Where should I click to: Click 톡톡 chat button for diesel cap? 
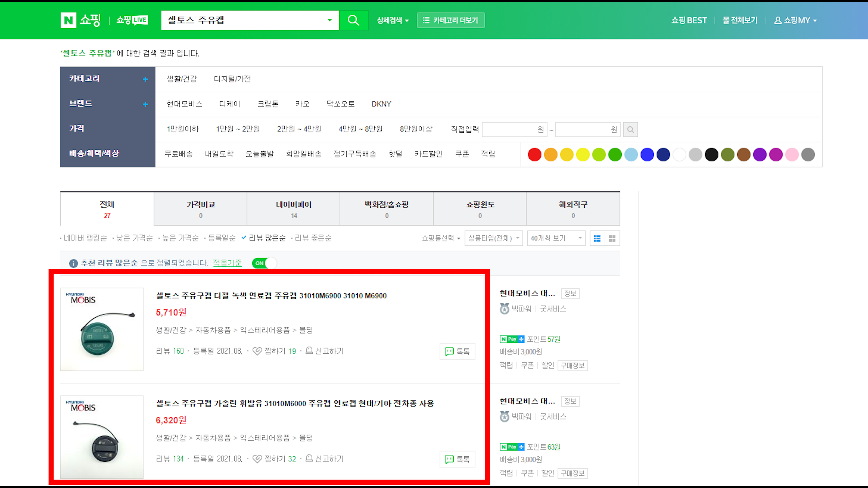[x=457, y=352]
